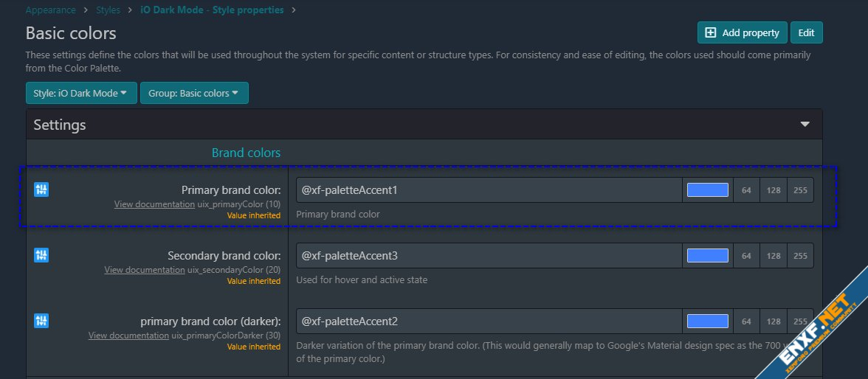Go to Appearance in breadcrumb

[50, 10]
